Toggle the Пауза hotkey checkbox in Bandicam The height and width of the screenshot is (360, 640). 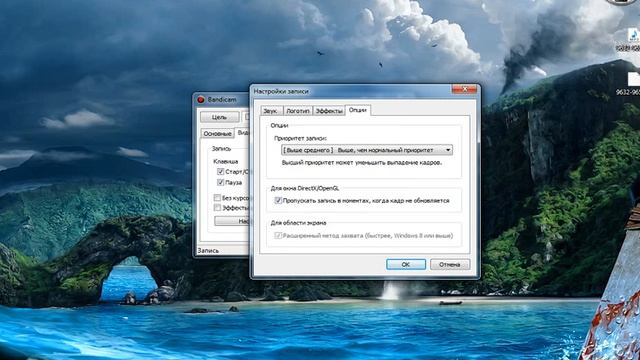click(220, 182)
